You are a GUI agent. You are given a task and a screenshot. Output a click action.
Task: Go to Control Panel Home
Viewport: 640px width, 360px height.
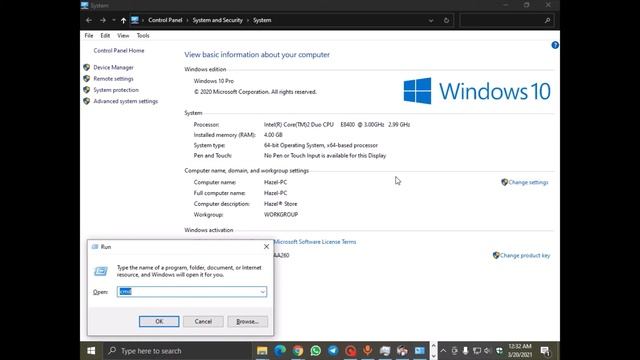[x=119, y=51]
